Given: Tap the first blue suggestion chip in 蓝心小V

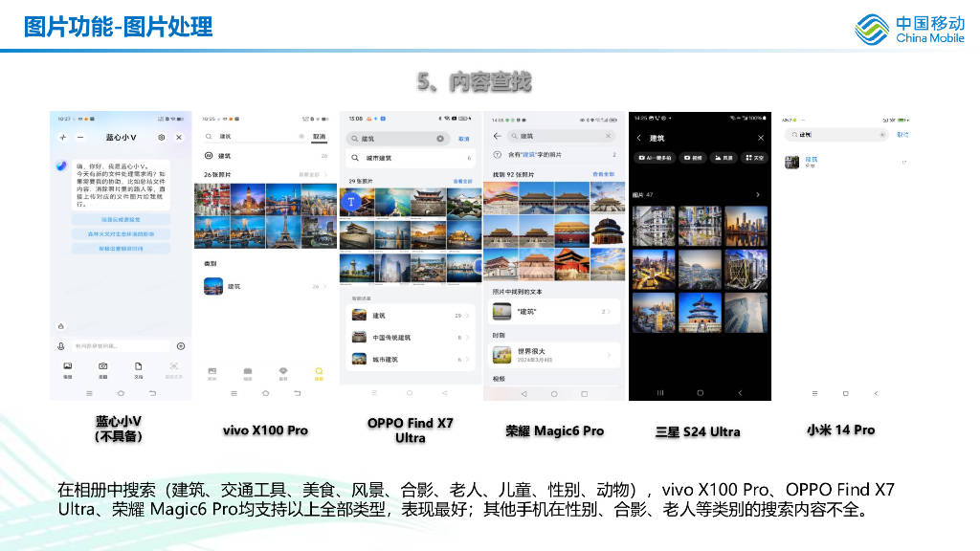Looking at the screenshot, I should [x=121, y=219].
